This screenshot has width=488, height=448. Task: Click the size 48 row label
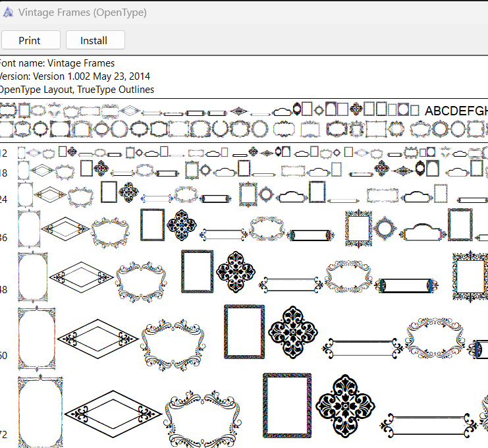(3, 290)
